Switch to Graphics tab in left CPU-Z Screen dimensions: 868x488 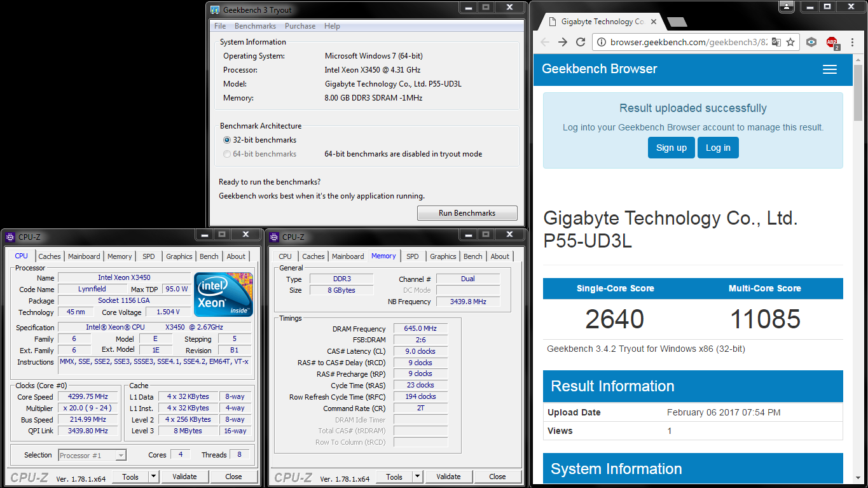(179, 256)
